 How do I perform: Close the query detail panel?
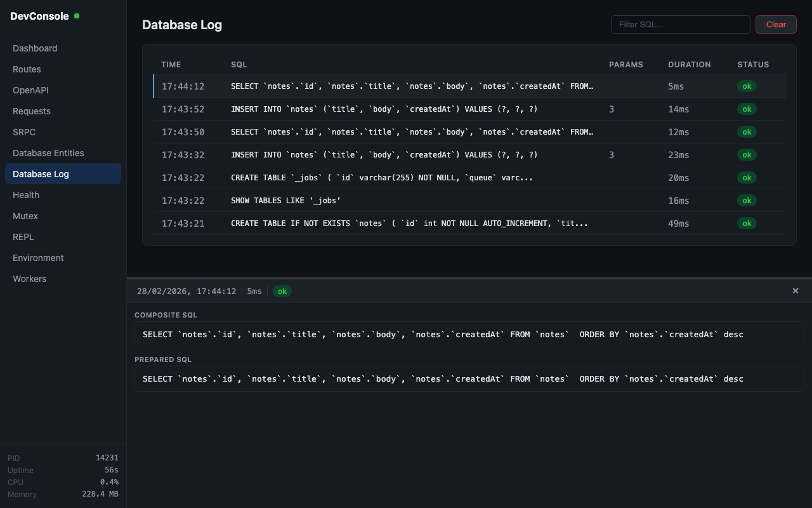(796, 291)
